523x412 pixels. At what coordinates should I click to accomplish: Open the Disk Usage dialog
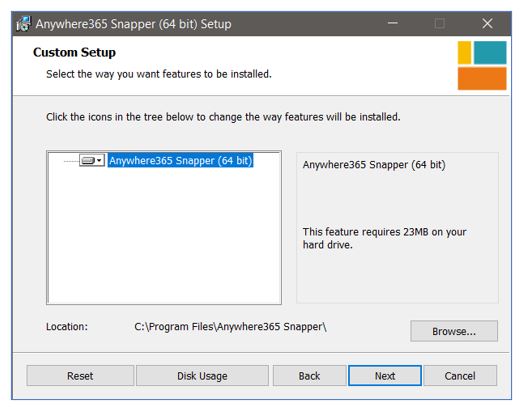(x=202, y=376)
